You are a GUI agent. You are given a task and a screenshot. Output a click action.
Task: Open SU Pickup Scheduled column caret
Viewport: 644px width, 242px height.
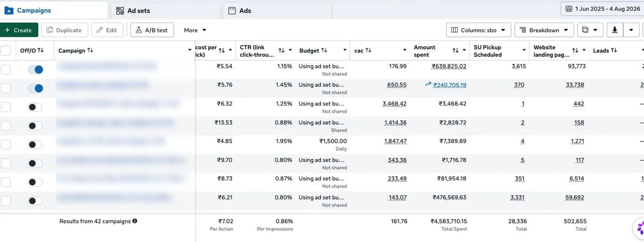[x=524, y=50]
